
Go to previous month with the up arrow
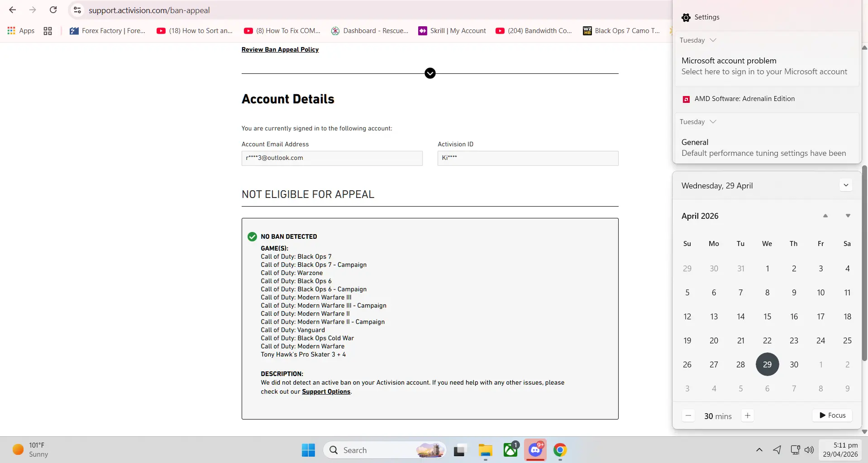[825, 216]
